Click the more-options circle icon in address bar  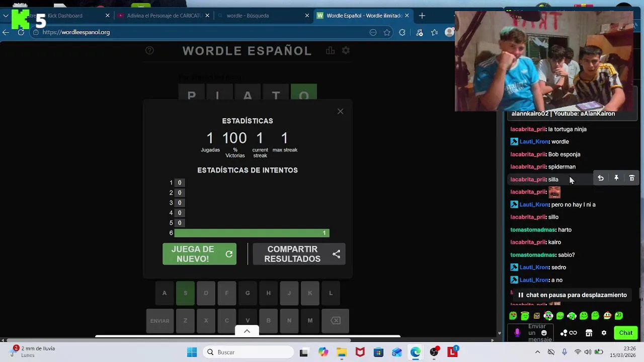[x=373, y=32]
